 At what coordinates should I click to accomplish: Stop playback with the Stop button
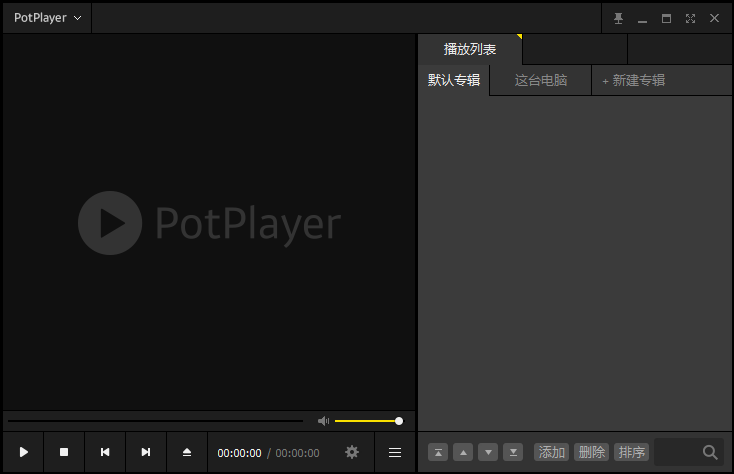coord(64,452)
